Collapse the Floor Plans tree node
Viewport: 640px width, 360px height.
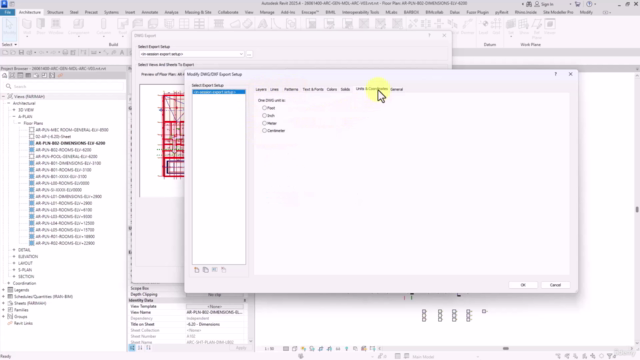19,123
